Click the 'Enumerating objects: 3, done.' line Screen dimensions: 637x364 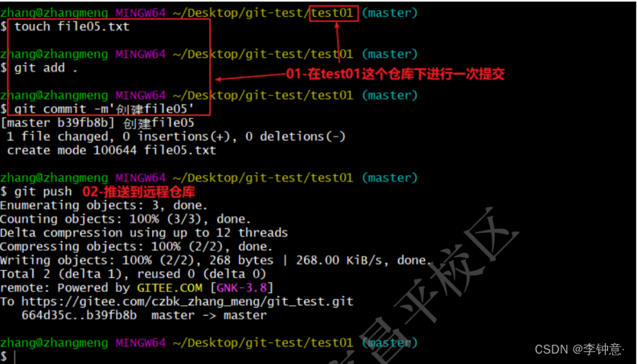104,206
